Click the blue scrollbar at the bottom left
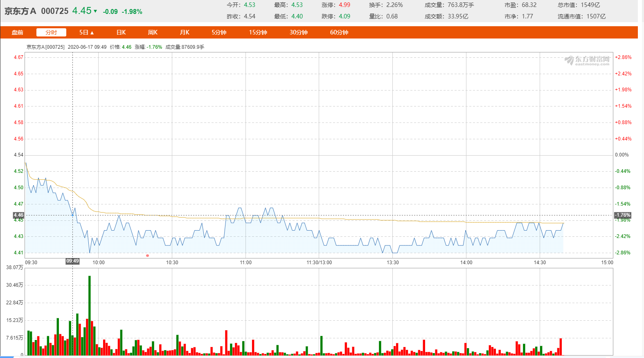The image size is (644, 358). pyautogui.click(x=7, y=357)
